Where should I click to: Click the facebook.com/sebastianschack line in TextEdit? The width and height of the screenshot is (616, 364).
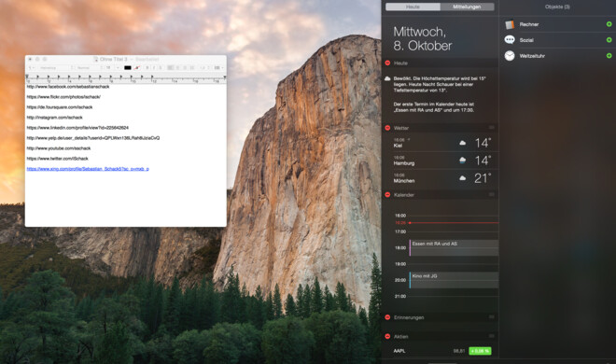pos(68,87)
